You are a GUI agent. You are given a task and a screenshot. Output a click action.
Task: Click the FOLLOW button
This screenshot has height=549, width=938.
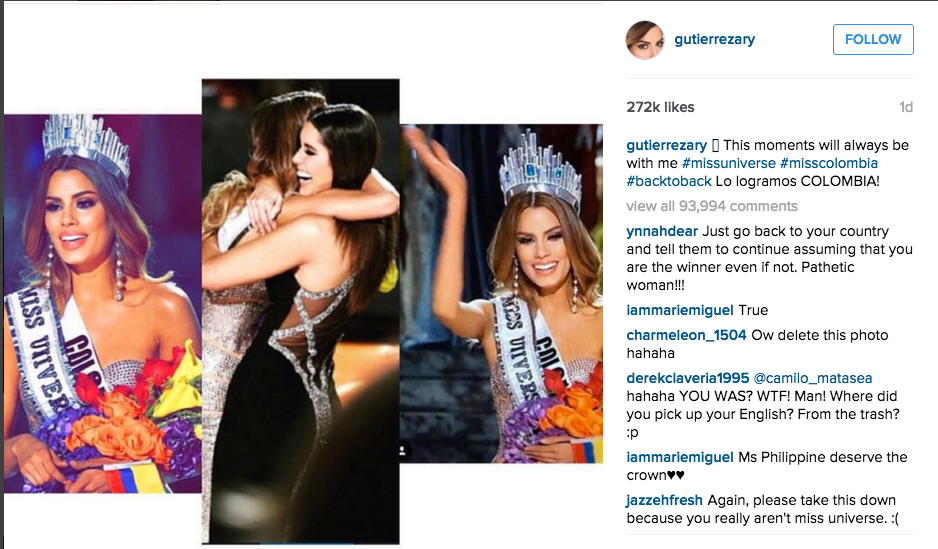click(x=873, y=39)
